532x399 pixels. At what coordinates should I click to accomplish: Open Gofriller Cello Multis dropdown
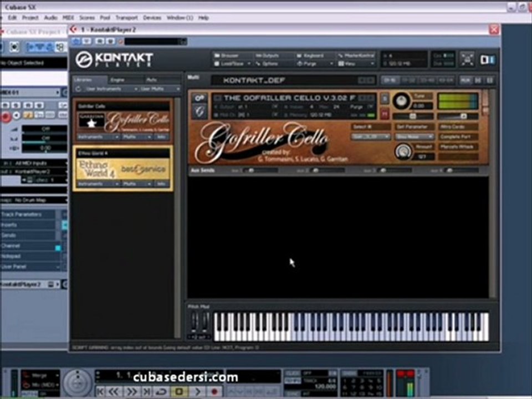pyautogui.click(x=137, y=137)
